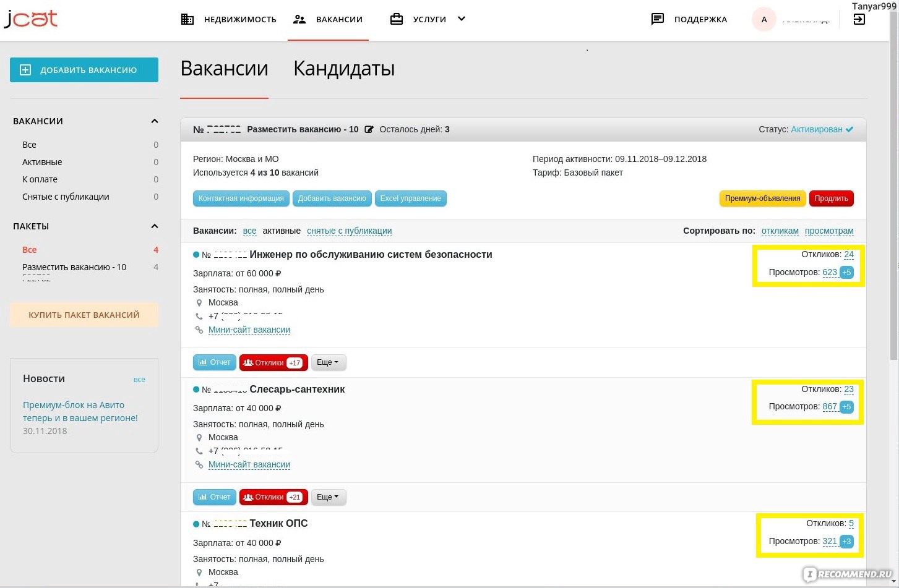Click responses count 23 link
Viewport: 899px width, 588px height.
tap(849, 390)
